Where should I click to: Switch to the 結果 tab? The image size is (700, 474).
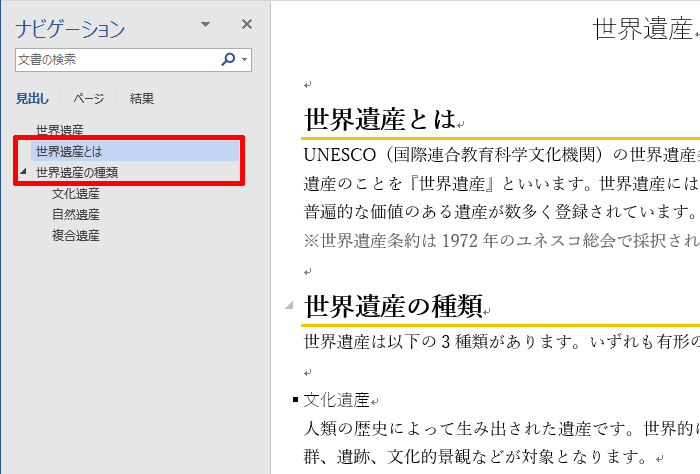(142, 99)
